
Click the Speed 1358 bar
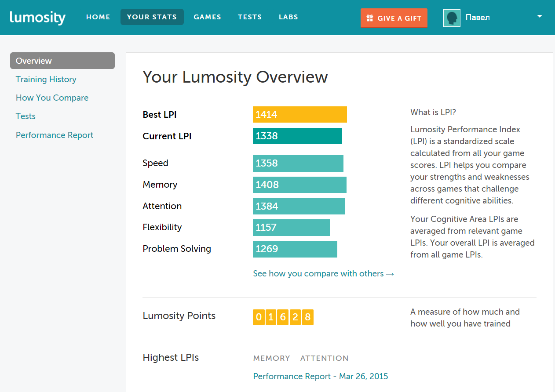tap(298, 163)
